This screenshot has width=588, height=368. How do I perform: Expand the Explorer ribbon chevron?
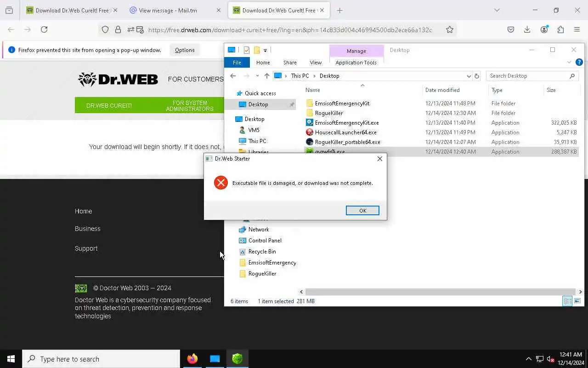coord(569,62)
